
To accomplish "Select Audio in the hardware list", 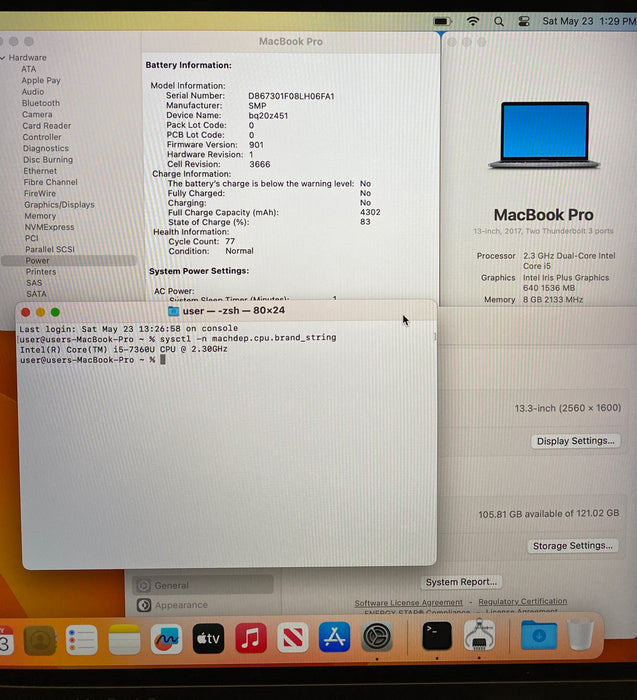I will tap(33, 92).
